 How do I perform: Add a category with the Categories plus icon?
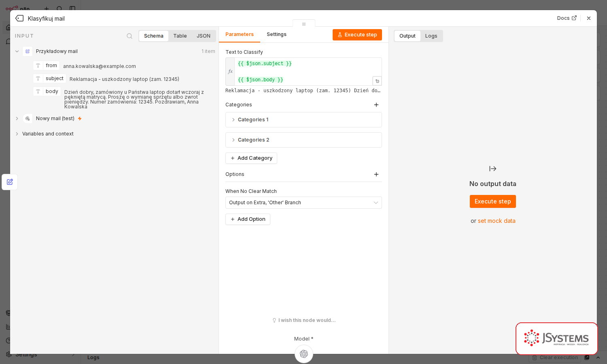(x=376, y=105)
